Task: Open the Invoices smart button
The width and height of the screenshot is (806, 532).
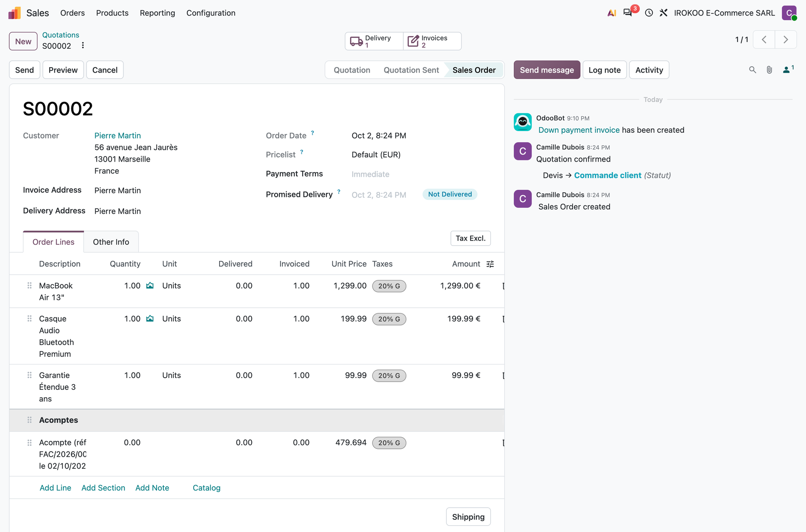Action: click(432, 41)
